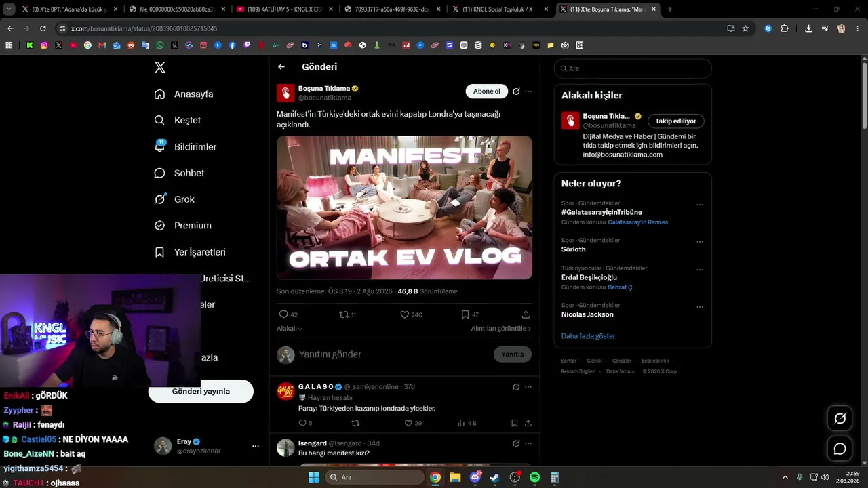Open Discord from the taskbar
The height and width of the screenshot is (488, 868).
[x=475, y=477]
